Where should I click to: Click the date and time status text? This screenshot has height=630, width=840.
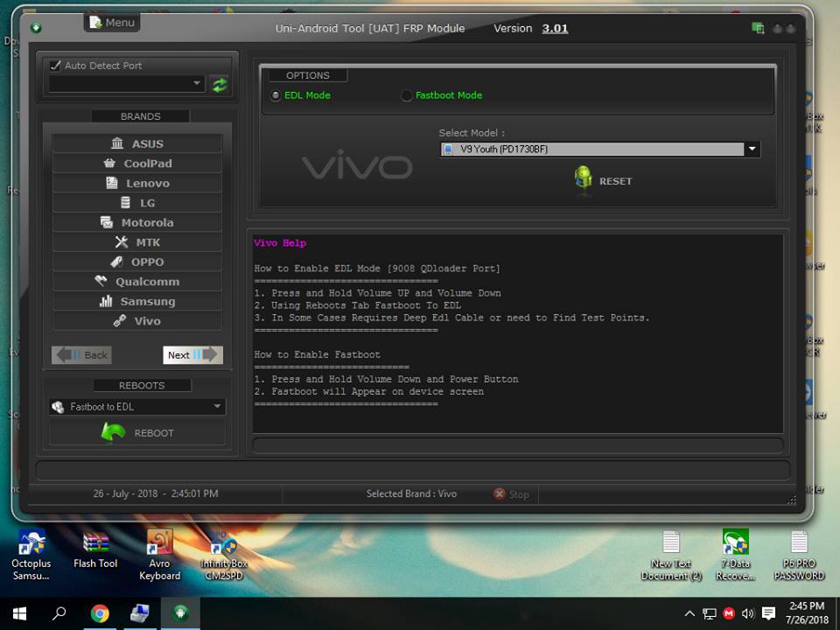tap(156, 493)
